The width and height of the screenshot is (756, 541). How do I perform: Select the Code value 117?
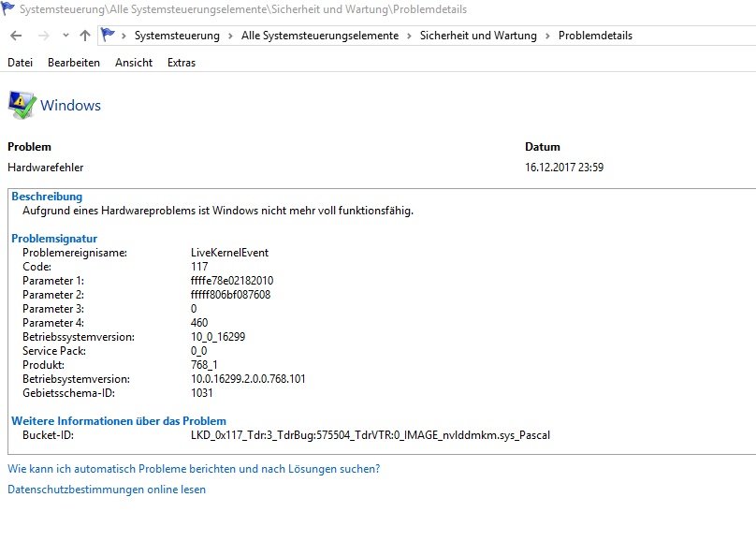[x=199, y=267]
